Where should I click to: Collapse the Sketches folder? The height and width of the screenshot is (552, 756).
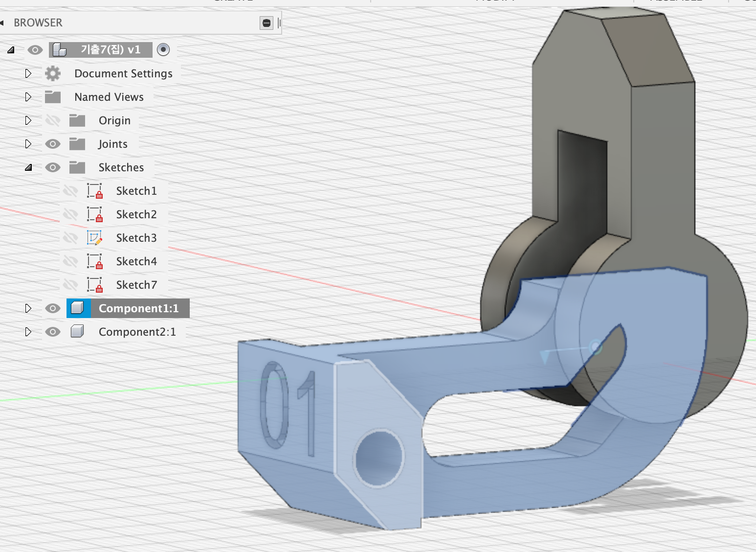[28, 167]
